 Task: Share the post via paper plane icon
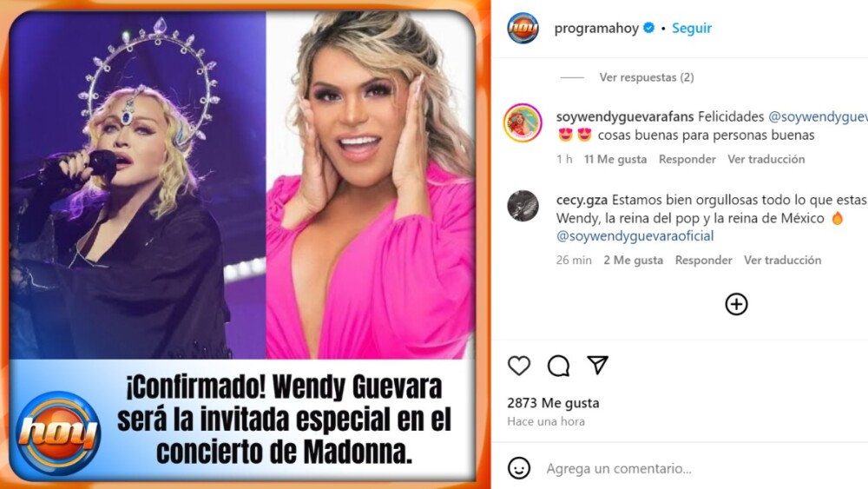598,365
